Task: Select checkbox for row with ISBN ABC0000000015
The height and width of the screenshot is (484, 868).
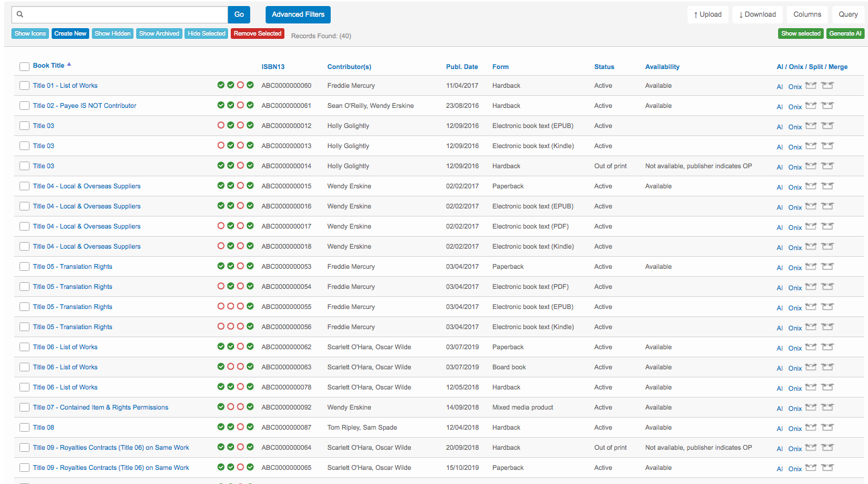Action: point(24,186)
